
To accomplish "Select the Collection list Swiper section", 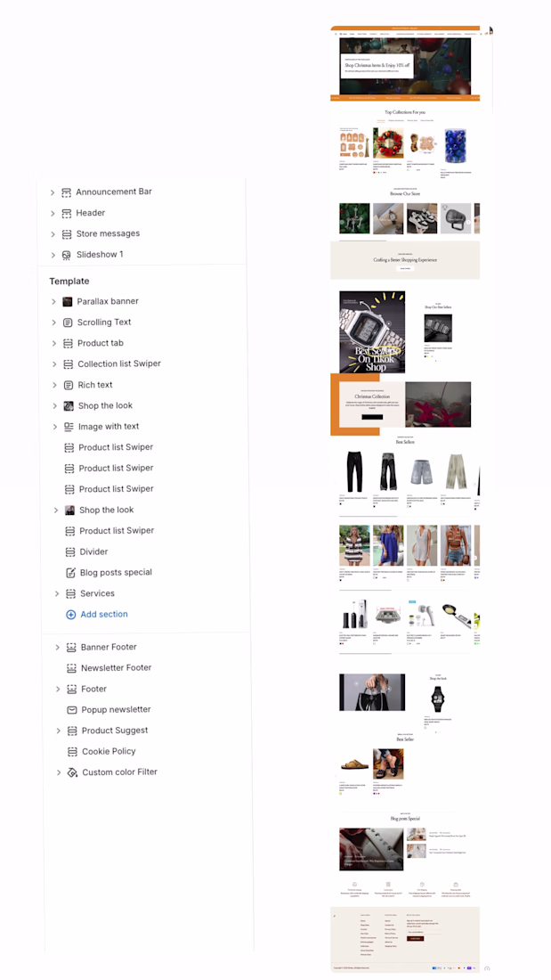I will coord(119,363).
